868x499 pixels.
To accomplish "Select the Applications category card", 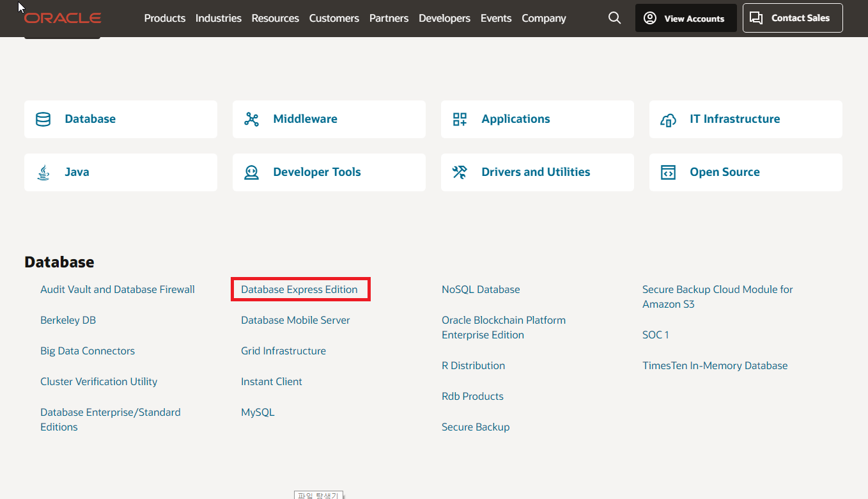I will (x=538, y=119).
